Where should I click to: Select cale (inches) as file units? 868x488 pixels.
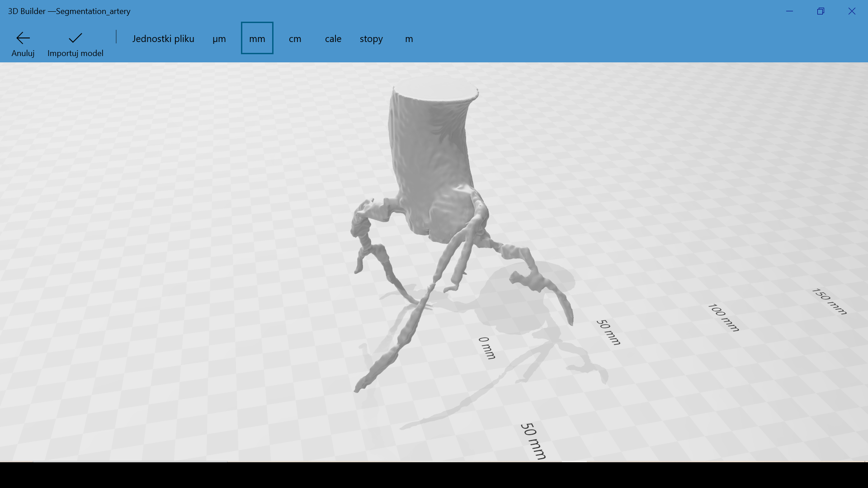coord(333,39)
